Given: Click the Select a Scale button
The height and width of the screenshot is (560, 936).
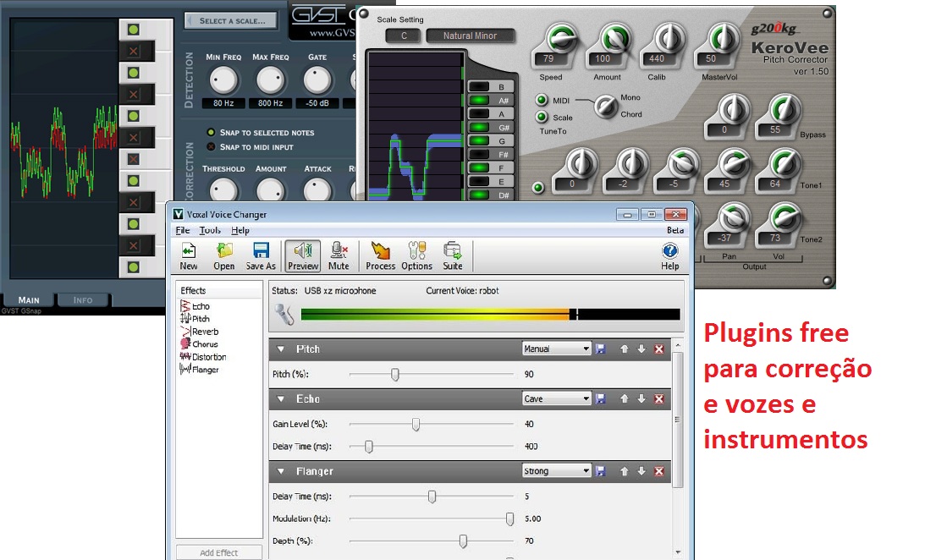Looking at the screenshot, I should click(x=230, y=20).
